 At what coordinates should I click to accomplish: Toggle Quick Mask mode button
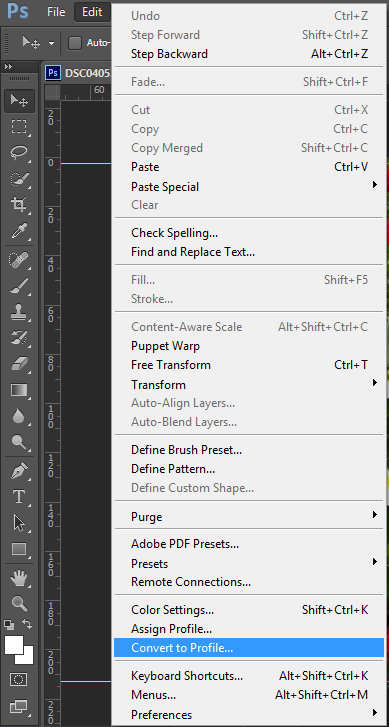[19, 679]
